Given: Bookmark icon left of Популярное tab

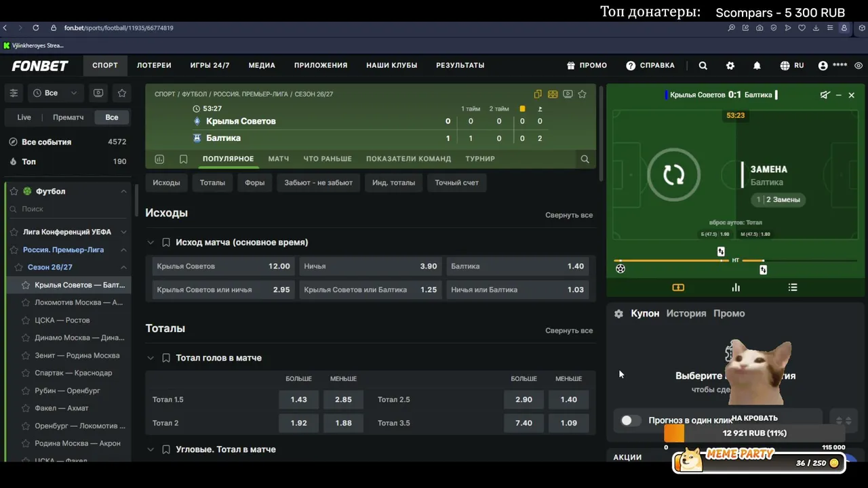Looking at the screenshot, I should [x=184, y=159].
